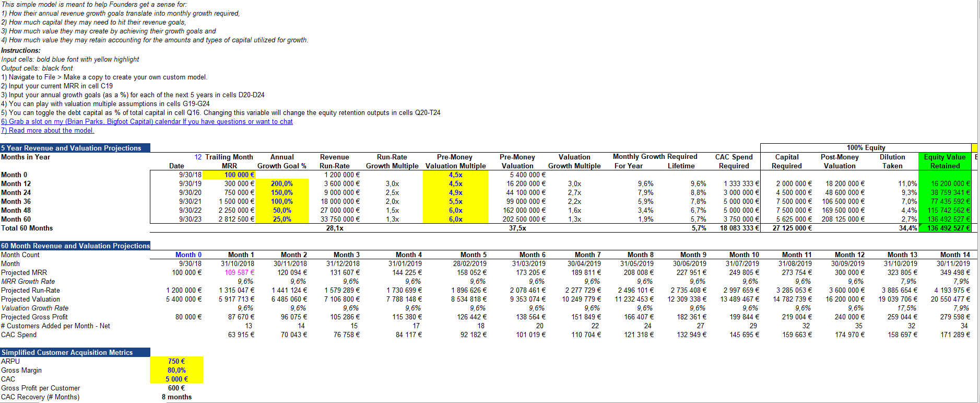Select the 150,0% annual growth goal cell
The height and width of the screenshot is (403, 980).
(x=282, y=192)
